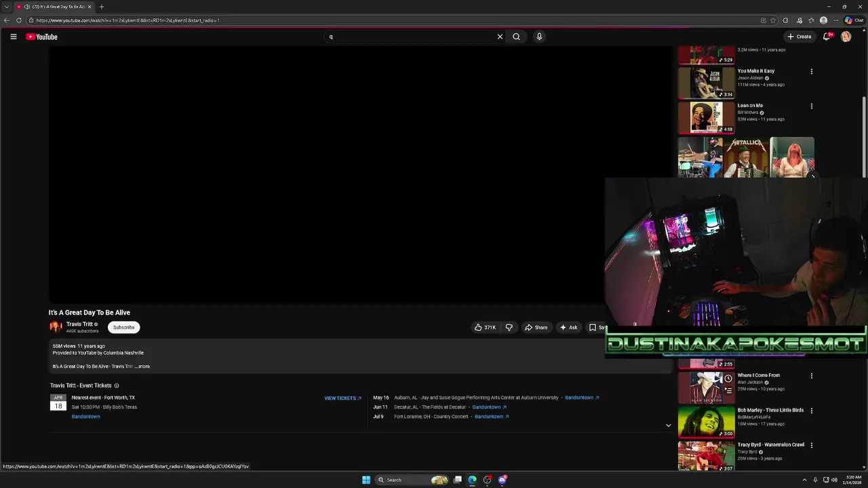
Task: Launch Discord from the taskbar
Action: click(502, 480)
